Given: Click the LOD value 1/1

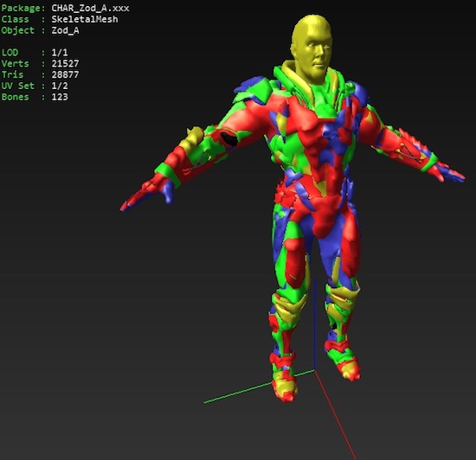Looking at the screenshot, I should [x=60, y=53].
